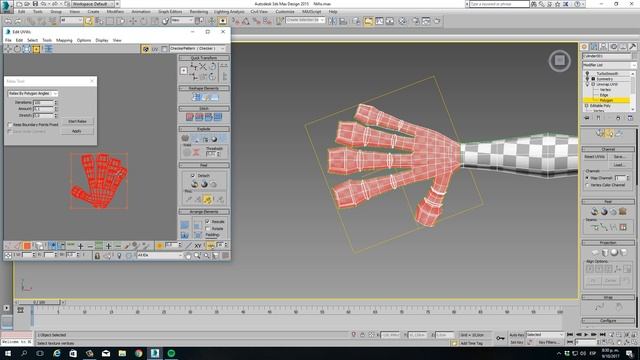Open the Tools menu in Edit UVWs
Viewport: 640px width, 360px height.
(47, 40)
